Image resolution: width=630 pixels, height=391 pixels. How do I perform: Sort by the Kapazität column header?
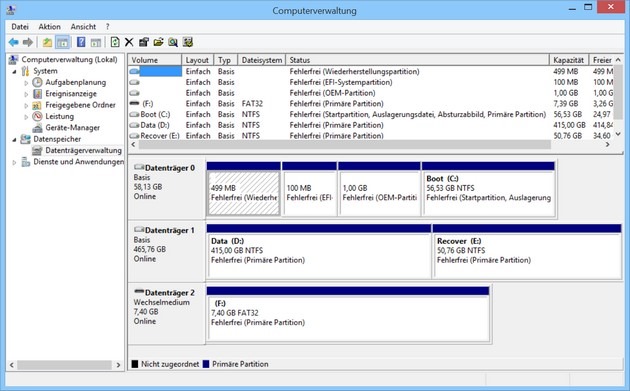(x=569, y=60)
